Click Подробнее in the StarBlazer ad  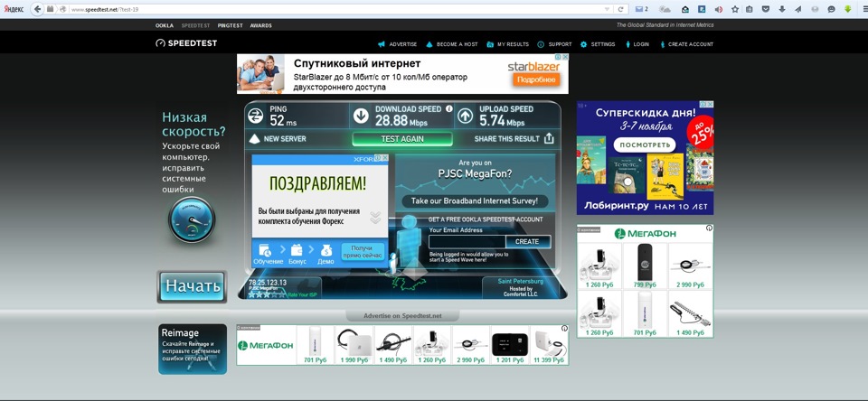pyautogui.click(x=534, y=79)
